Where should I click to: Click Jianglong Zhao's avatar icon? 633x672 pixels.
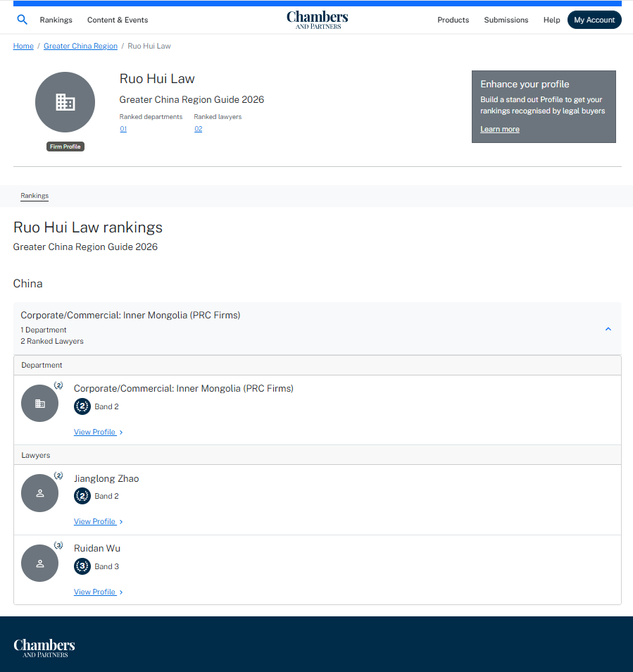(39, 493)
